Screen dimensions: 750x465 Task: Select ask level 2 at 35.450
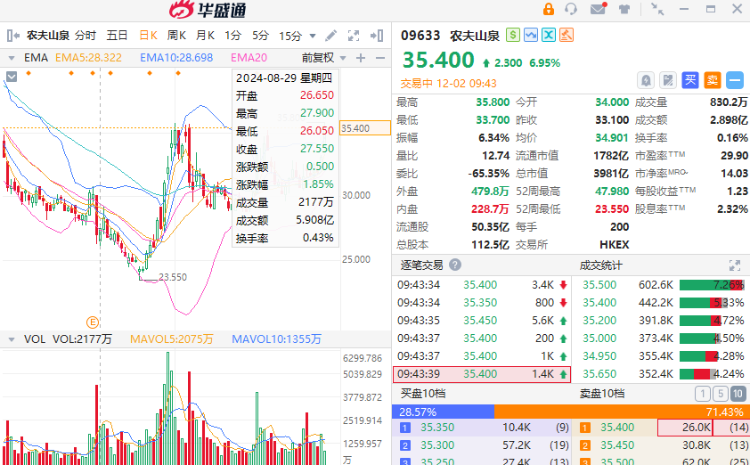click(661, 445)
